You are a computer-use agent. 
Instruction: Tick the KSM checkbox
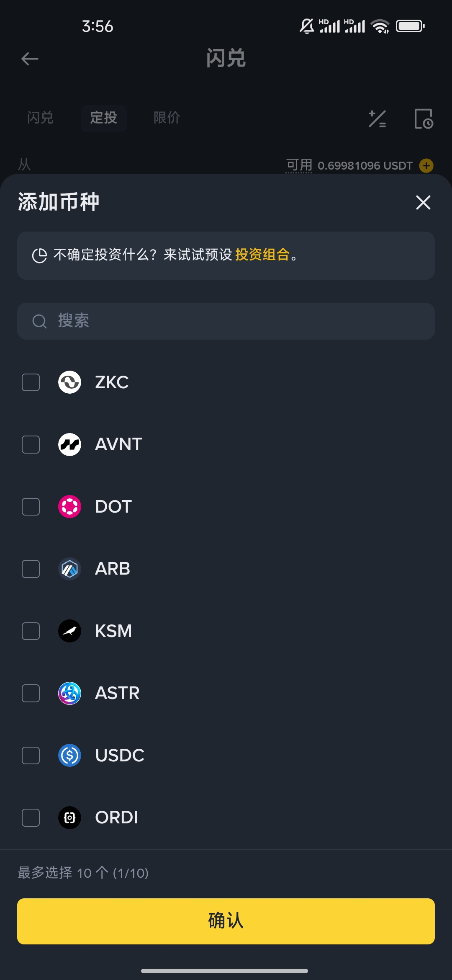pos(31,631)
